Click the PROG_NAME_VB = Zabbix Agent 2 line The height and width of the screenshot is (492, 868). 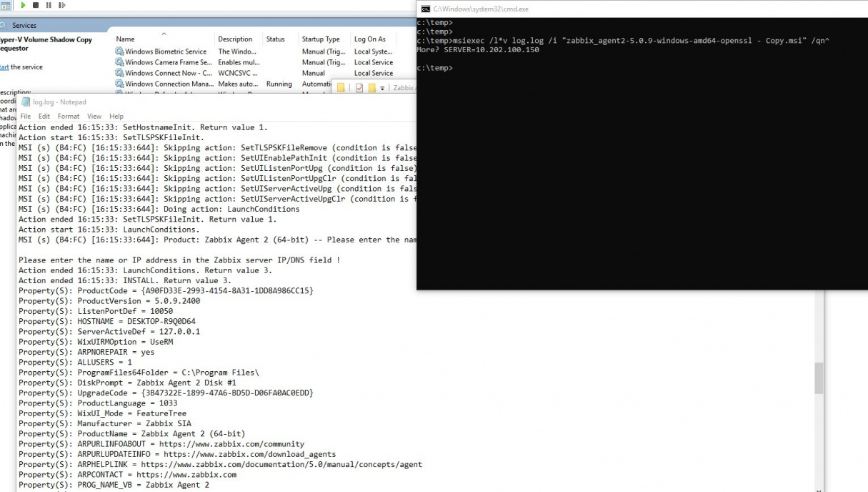pos(114,485)
